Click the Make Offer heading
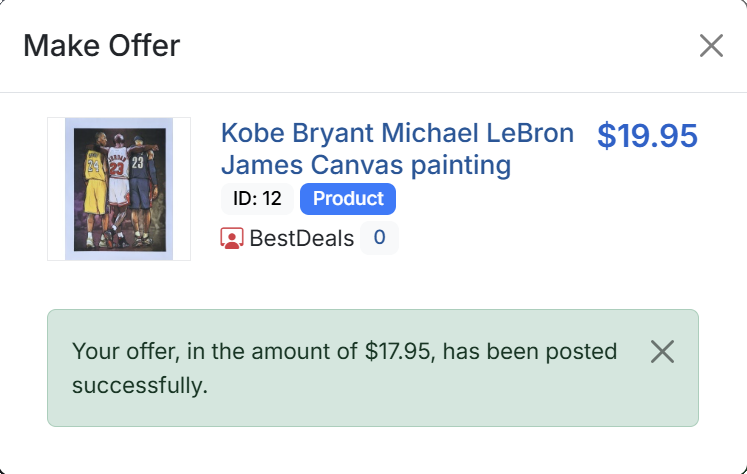The image size is (747, 474). tap(101, 46)
